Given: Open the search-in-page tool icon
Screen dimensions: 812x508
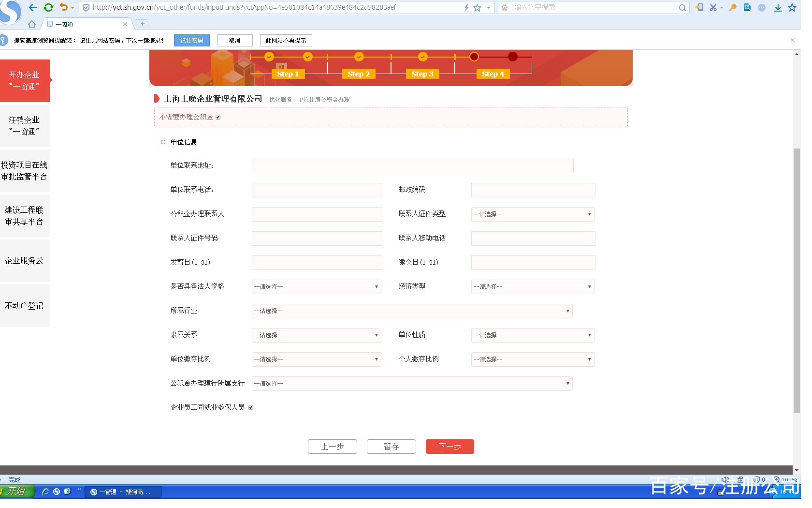Looking at the screenshot, I should click(x=747, y=7).
